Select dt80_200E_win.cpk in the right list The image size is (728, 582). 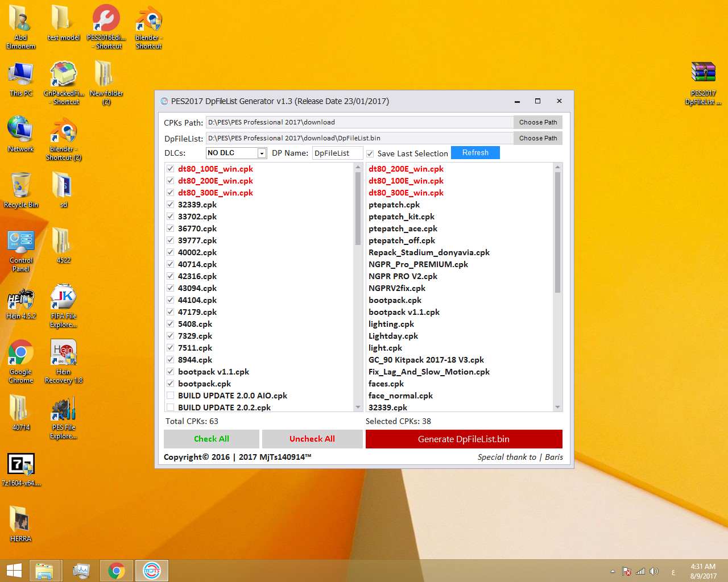coord(406,169)
